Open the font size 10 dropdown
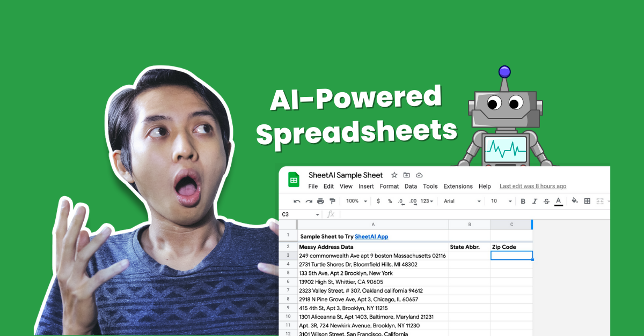 click(501, 201)
